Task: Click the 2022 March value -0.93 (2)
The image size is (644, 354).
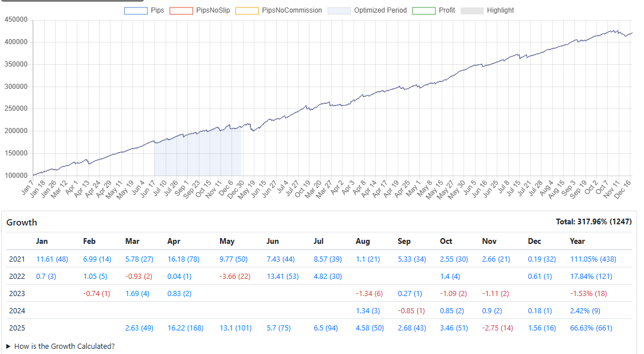Action: (139, 277)
